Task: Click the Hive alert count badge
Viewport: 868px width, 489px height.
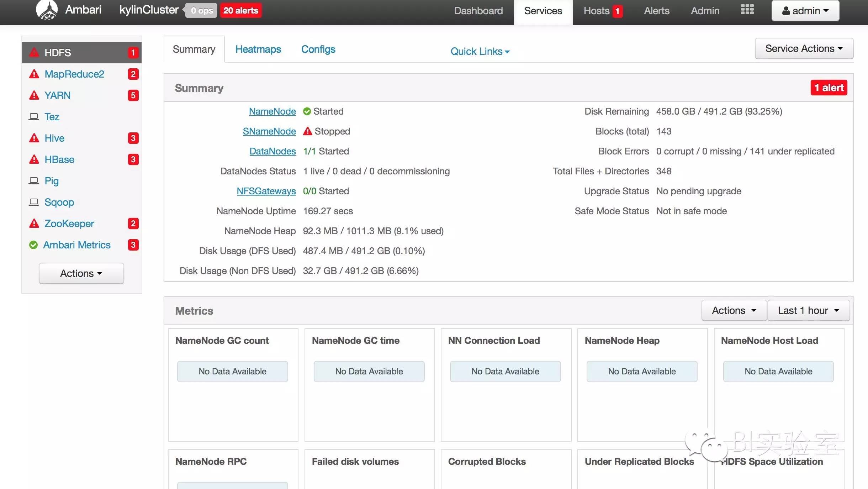Action: coord(133,138)
